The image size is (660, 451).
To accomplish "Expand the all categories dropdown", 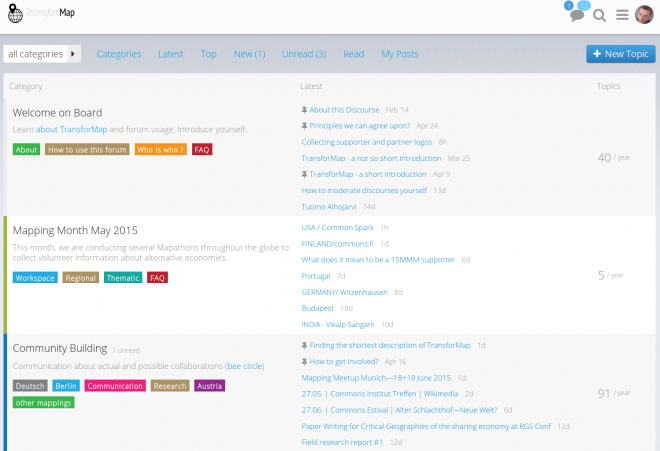I will [42, 54].
